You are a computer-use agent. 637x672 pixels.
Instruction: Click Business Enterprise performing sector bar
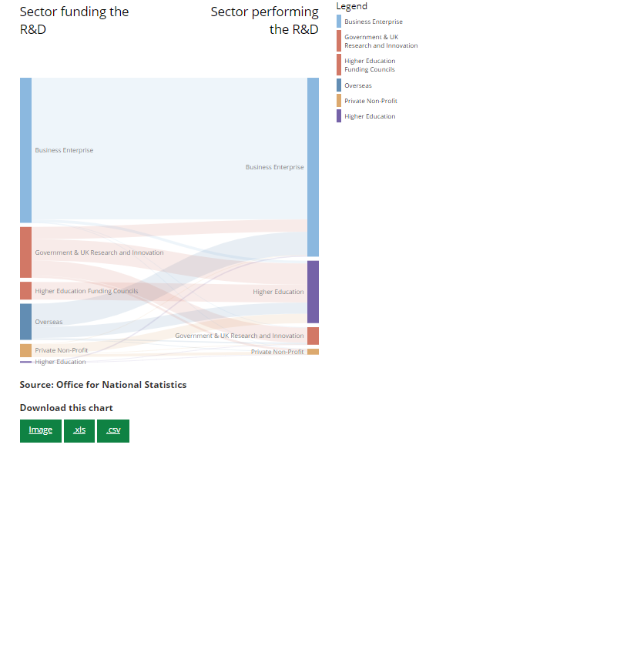pos(313,167)
